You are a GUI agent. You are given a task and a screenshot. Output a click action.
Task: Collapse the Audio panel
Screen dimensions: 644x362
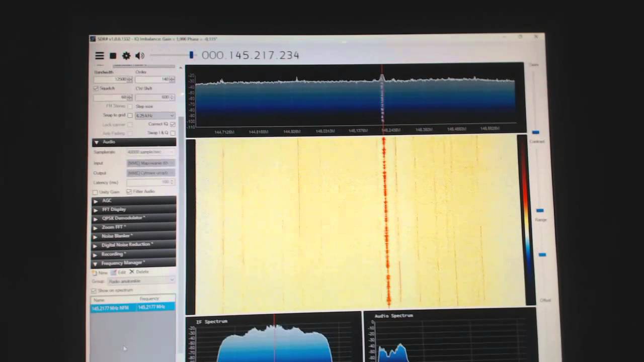point(134,142)
